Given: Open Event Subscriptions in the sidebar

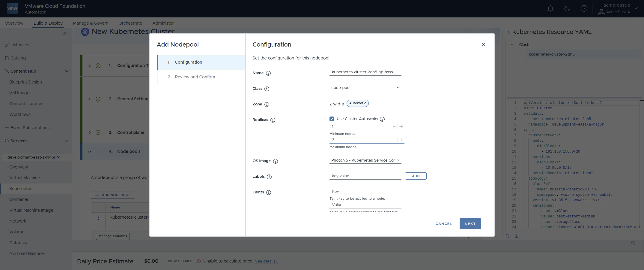Looking at the screenshot, I should 30,128.
